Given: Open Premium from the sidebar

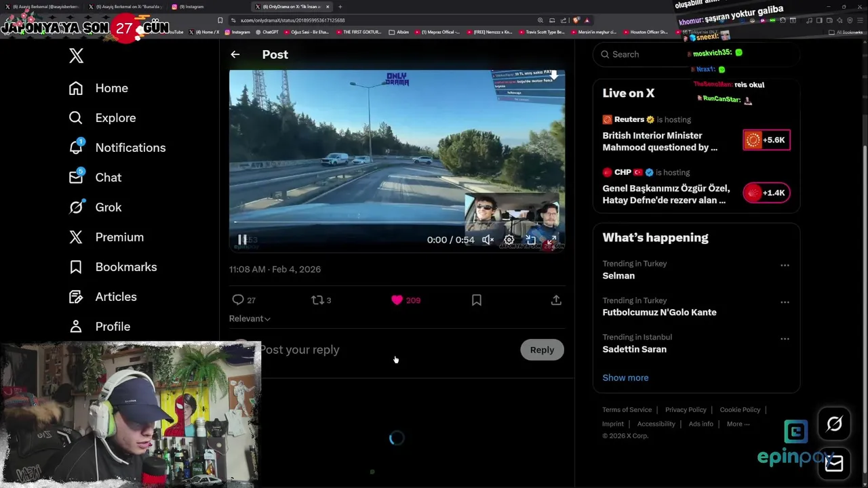Looking at the screenshot, I should tap(106, 237).
